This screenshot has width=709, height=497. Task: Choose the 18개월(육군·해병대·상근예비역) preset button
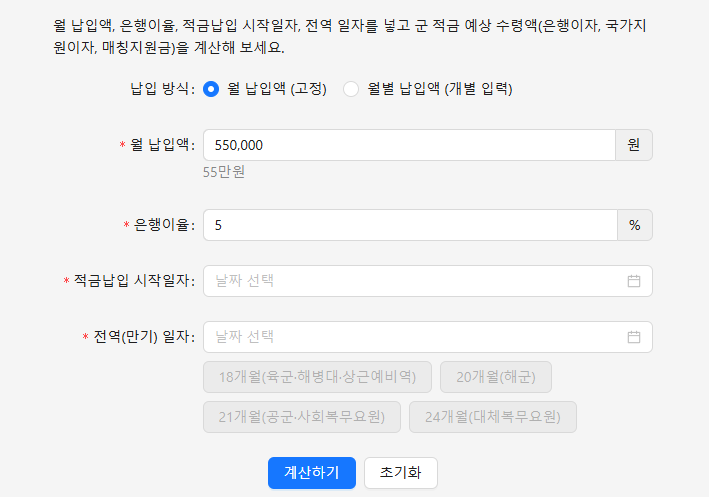317,377
